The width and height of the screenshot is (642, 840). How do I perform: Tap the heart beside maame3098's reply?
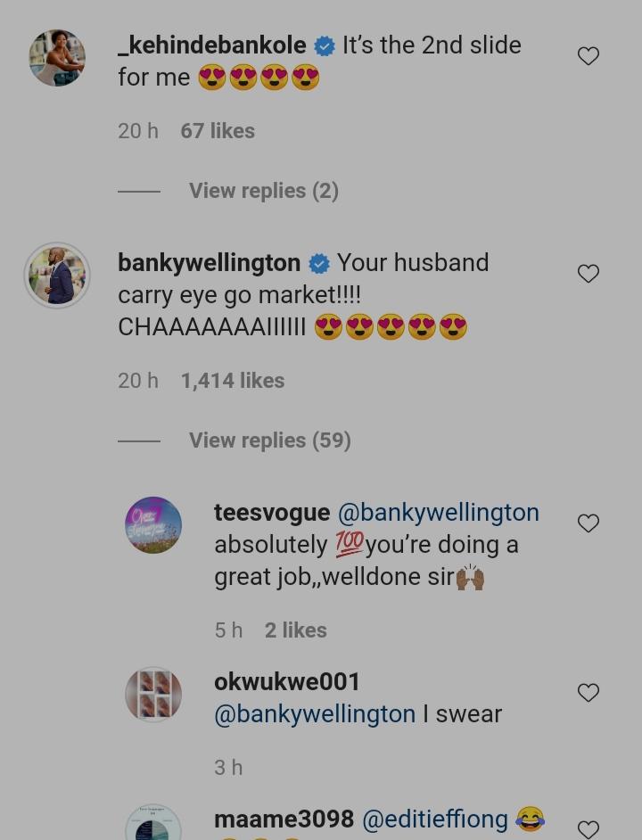tap(588, 828)
